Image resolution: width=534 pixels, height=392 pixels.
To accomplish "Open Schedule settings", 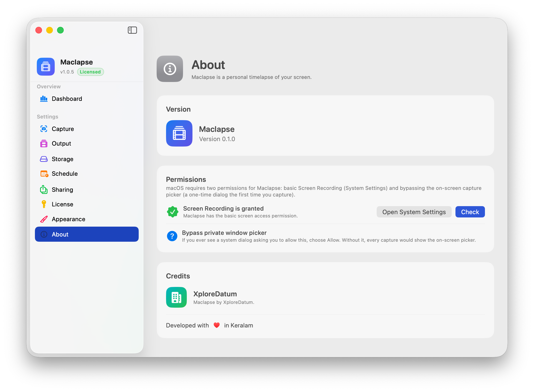I will tap(87, 174).
